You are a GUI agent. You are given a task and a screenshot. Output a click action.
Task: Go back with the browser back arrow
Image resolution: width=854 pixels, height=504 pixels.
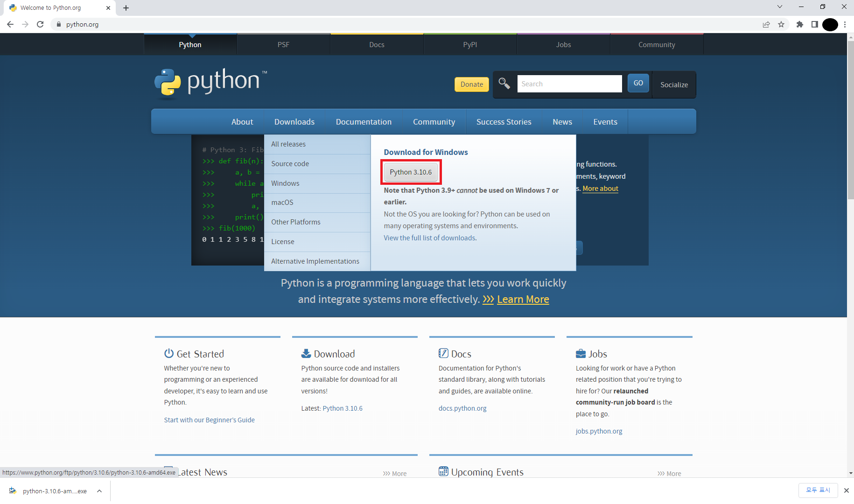(x=10, y=24)
